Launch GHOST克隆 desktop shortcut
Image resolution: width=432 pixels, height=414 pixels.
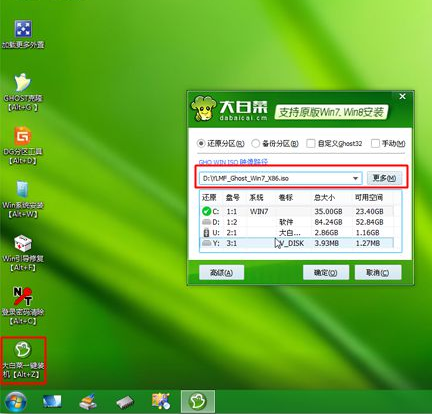pyautogui.click(x=22, y=93)
